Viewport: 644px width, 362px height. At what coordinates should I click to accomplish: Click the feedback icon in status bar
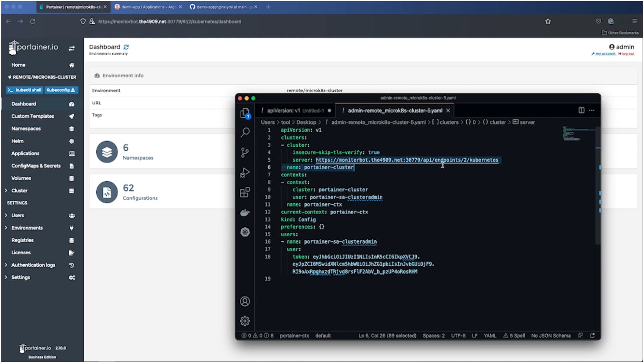580,335
